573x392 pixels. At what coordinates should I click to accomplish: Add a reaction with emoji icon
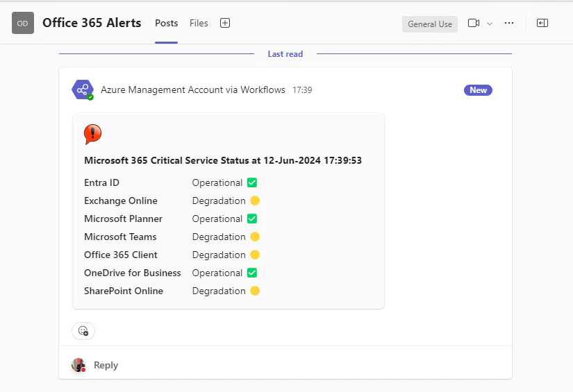click(83, 331)
